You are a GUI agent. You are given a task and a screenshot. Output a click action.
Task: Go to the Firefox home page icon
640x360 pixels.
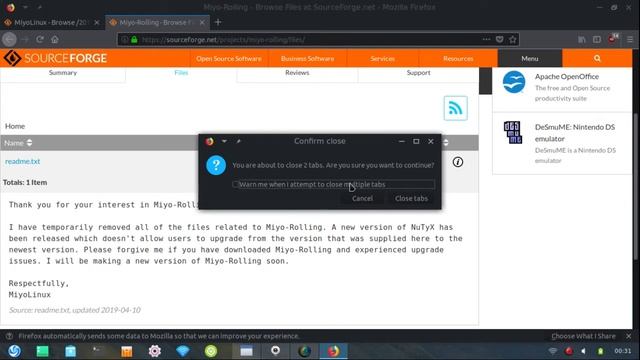(x=55, y=40)
